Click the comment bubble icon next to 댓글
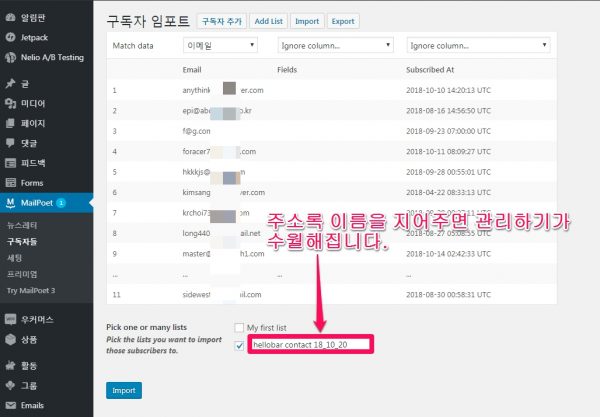 (x=10, y=143)
